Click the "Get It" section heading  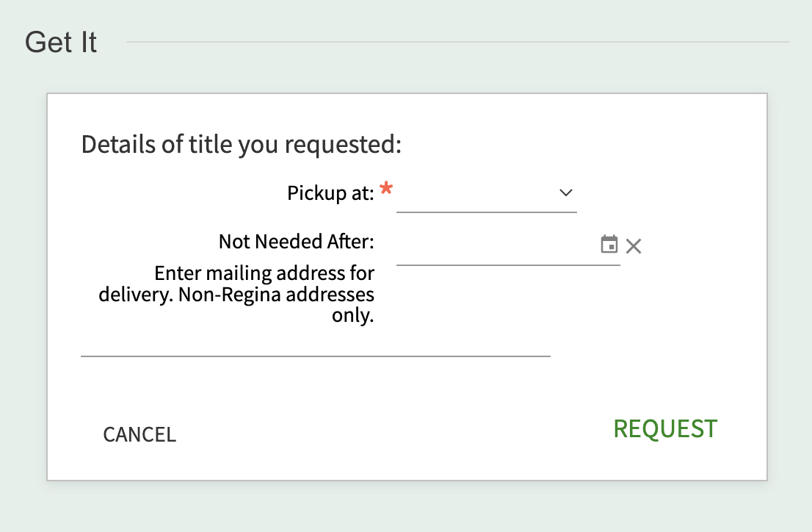pos(61,42)
